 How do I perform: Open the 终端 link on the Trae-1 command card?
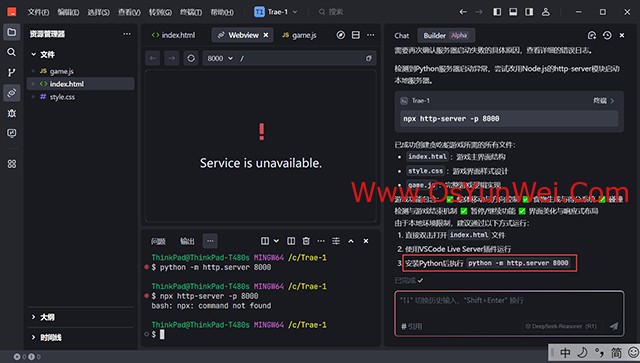(x=603, y=100)
